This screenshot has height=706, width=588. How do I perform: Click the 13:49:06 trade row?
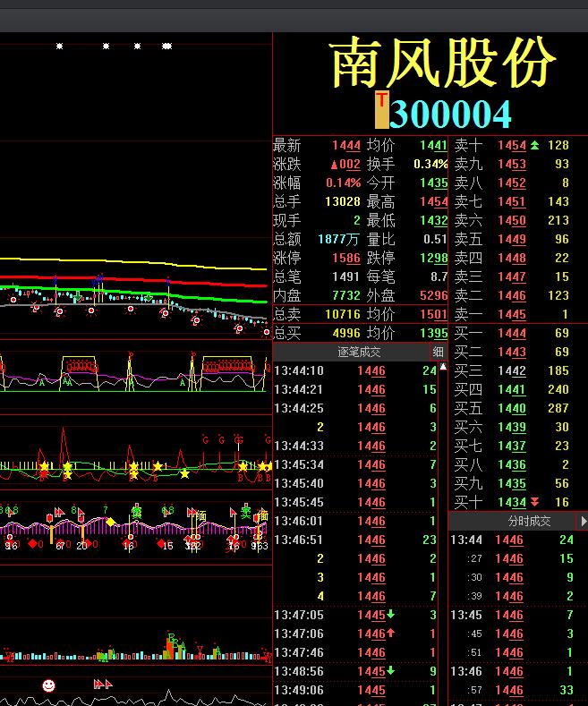tap(355, 690)
